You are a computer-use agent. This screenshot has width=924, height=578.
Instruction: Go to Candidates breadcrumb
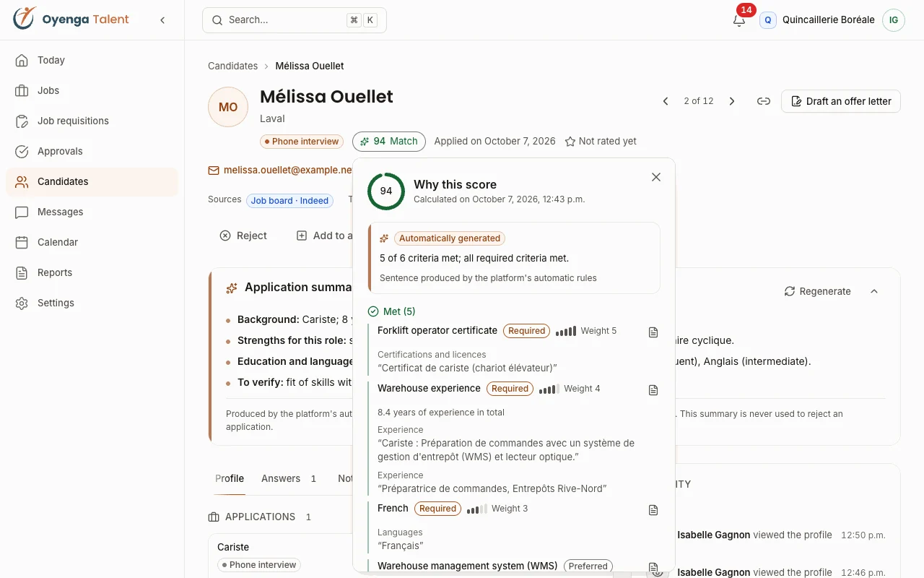click(232, 66)
